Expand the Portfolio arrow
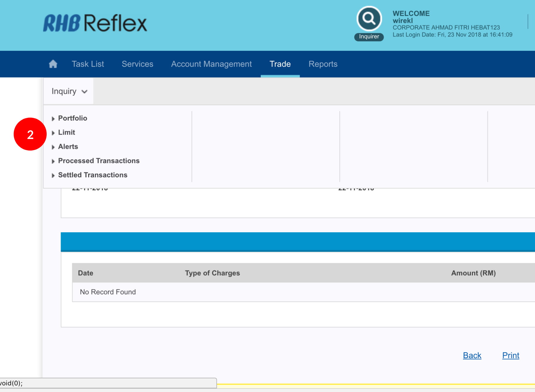This screenshot has width=535, height=392. point(53,118)
